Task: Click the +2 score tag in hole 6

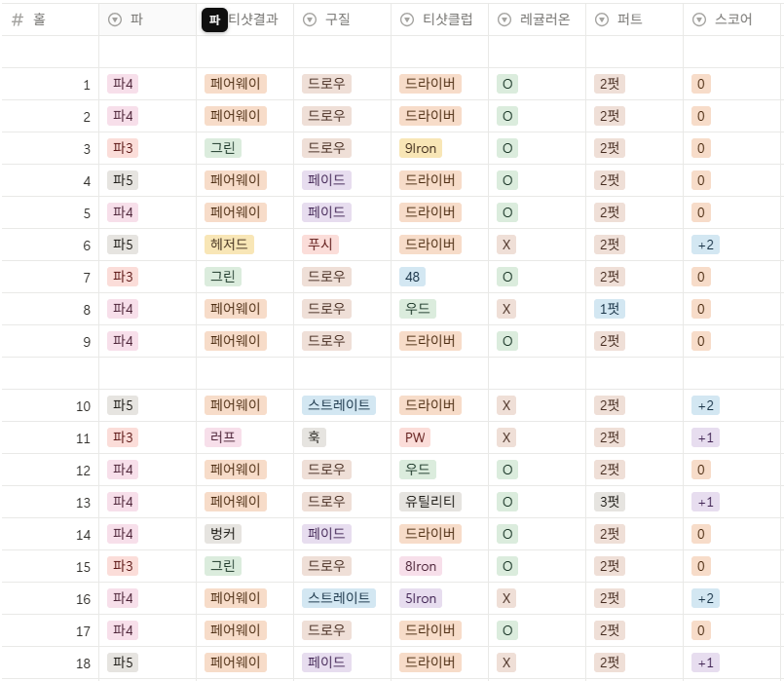Action: (x=705, y=245)
